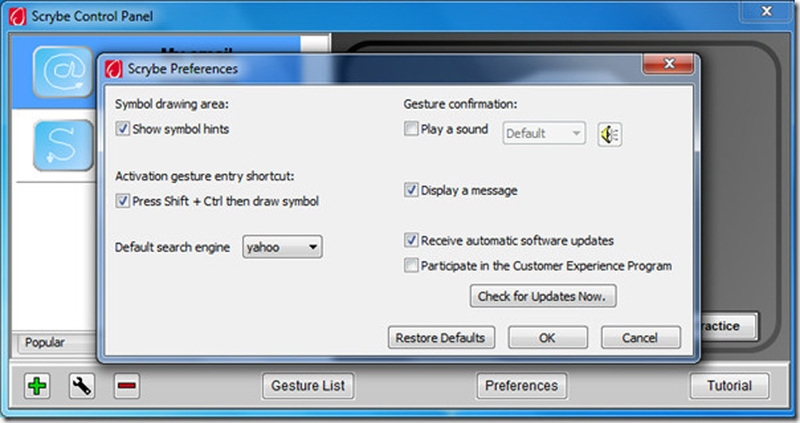The width and height of the screenshot is (800, 423).
Task: Select the S gesture thumbnail
Action: tap(63, 145)
